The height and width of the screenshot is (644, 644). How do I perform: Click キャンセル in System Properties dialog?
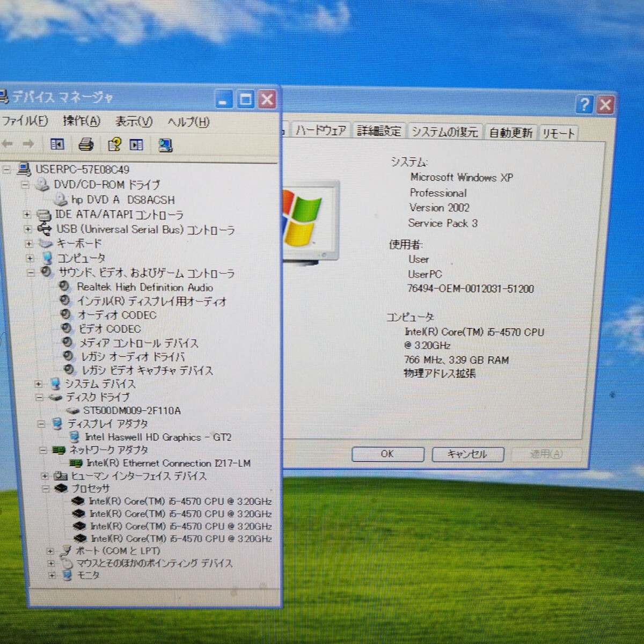tap(467, 455)
